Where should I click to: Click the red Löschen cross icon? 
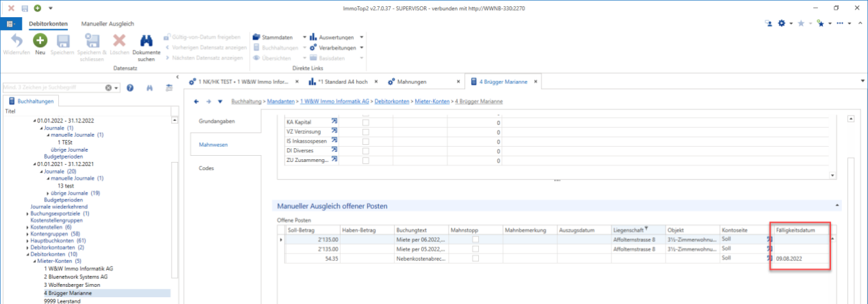[119, 41]
